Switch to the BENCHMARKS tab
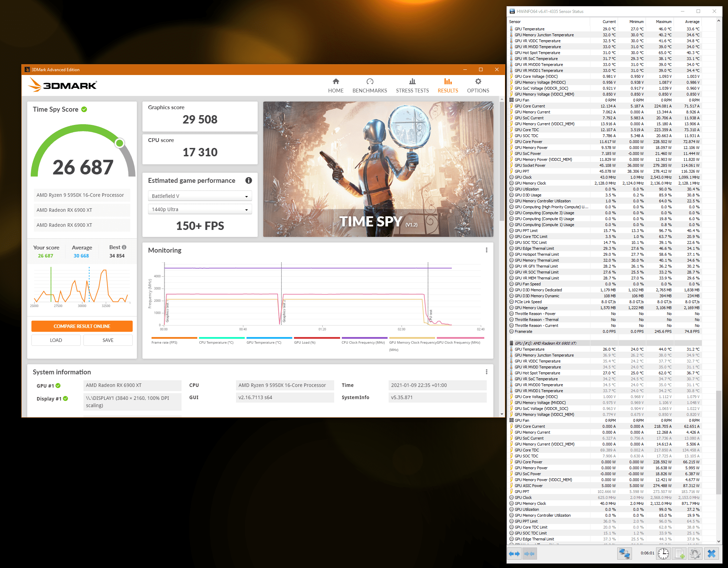Viewport: 728px width, 568px height. (x=370, y=85)
